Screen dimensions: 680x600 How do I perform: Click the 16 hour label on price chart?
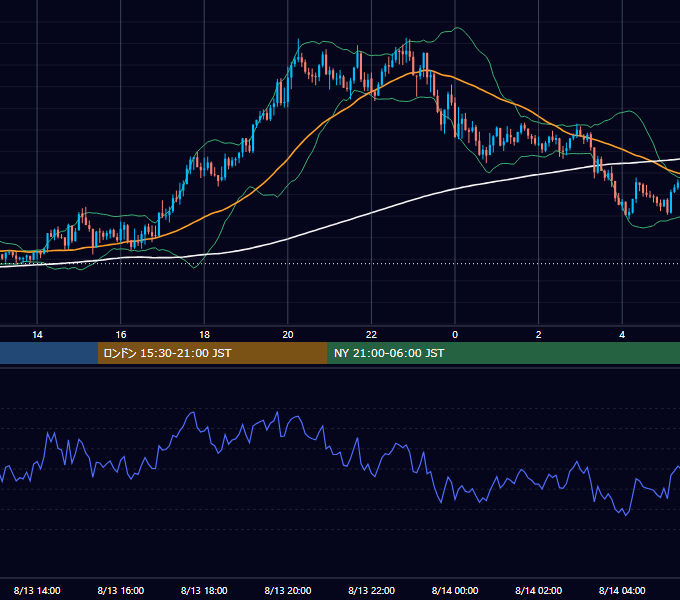point(121,335)
